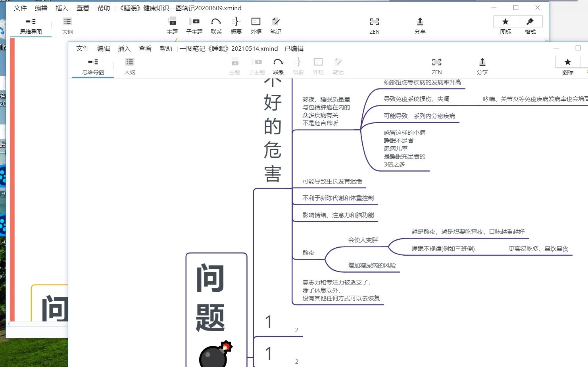Open 帮助 menu in the back window
The height and width of the screenshot is (367, 588).
pos(104,8)
